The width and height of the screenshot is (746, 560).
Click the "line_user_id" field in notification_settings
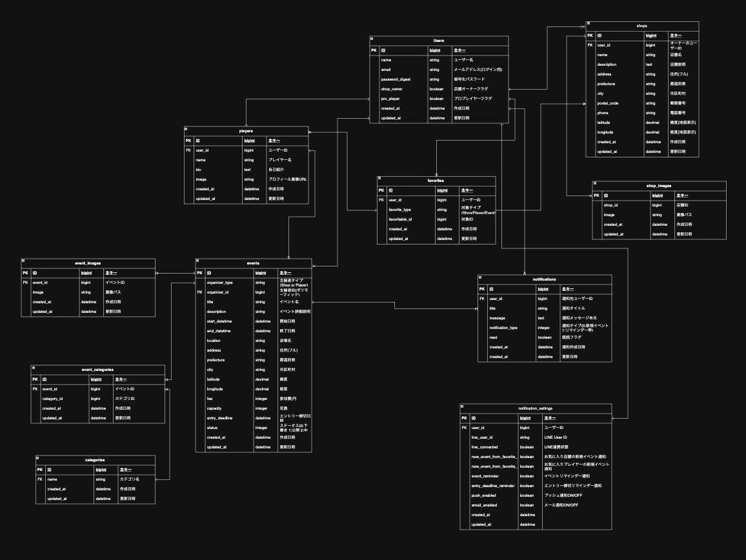click(482, 437)
